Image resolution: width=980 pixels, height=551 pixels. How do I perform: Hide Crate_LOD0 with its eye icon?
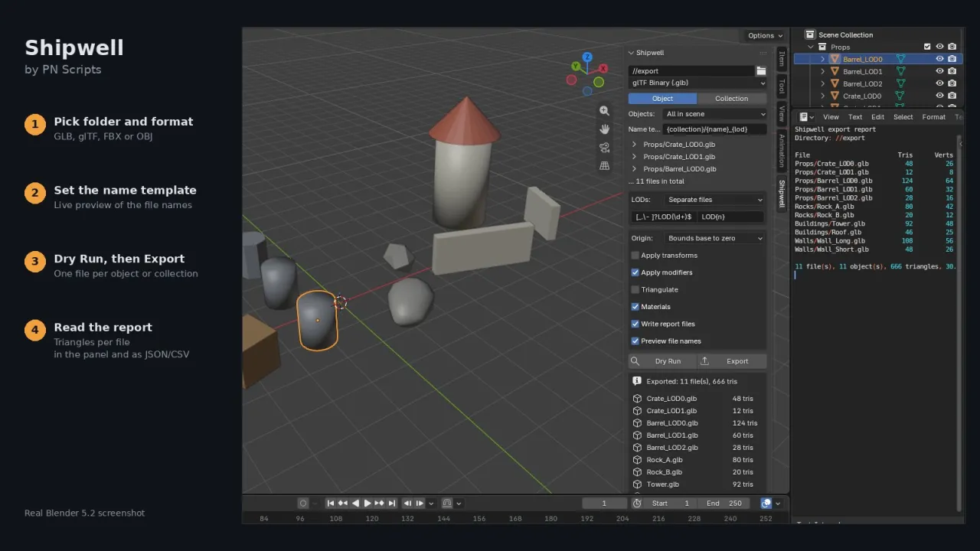(x=939, y=96)
